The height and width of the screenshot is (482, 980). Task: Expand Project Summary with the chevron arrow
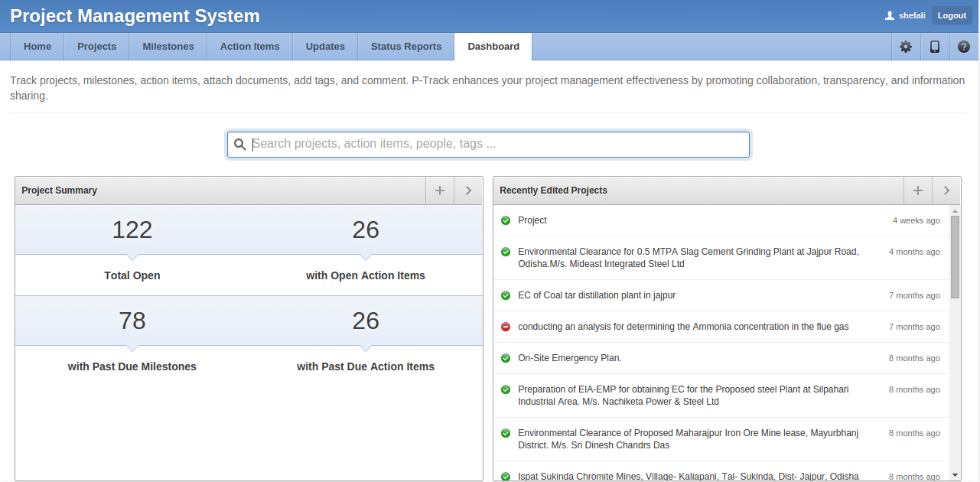click(x=469, y=191)
